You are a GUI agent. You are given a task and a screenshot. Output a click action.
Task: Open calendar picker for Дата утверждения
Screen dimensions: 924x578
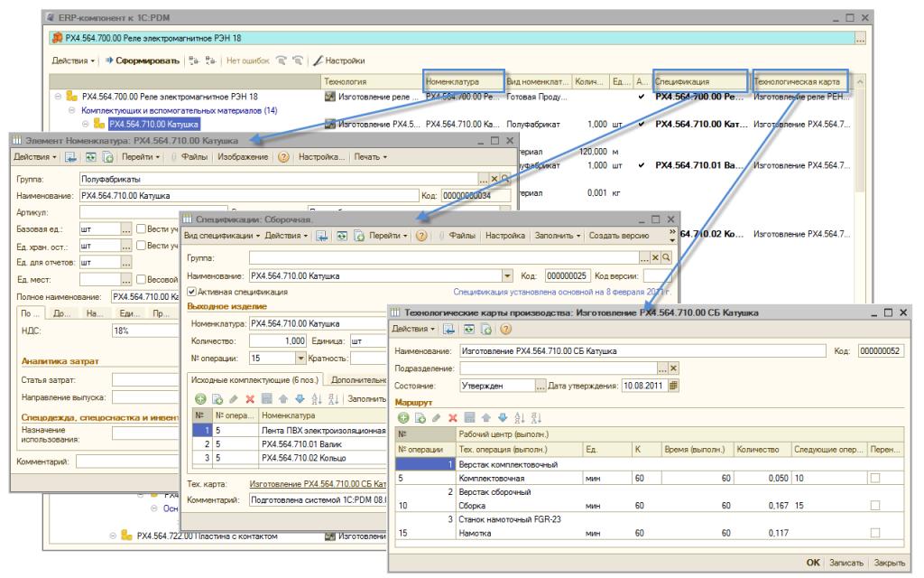tap(673, 384)
